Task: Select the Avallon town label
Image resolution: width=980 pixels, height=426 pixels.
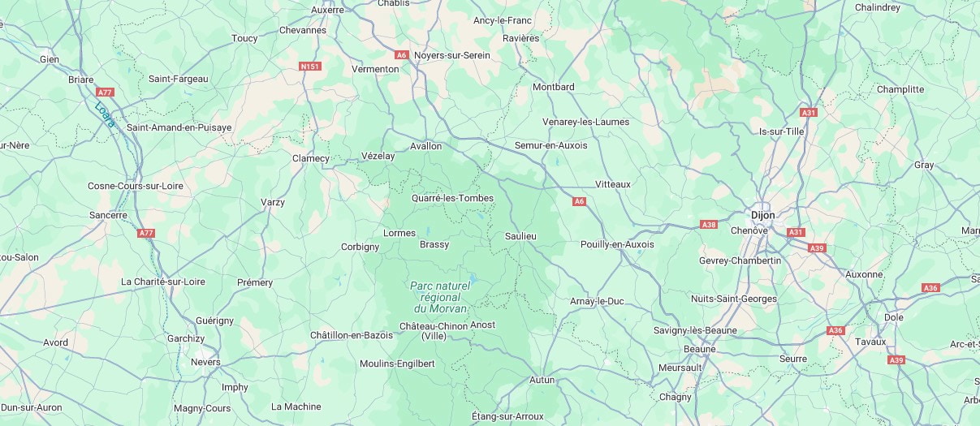Action: point(426,146)
